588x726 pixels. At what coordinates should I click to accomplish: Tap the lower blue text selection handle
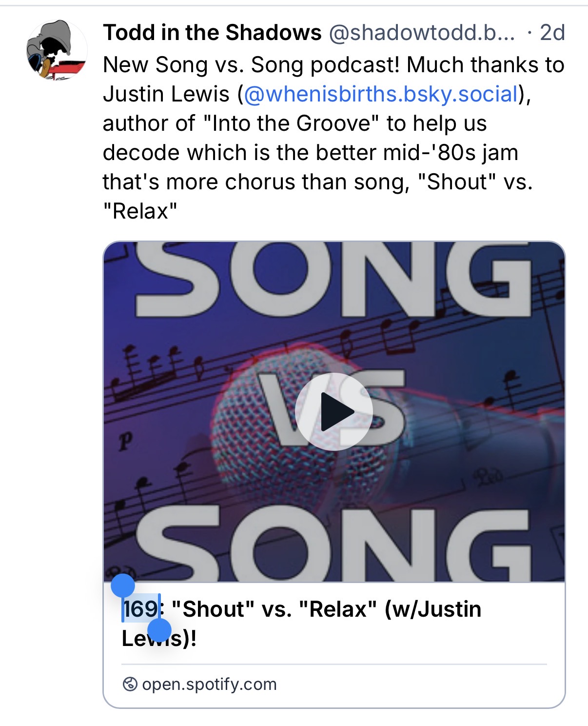(x=159, y=631)
